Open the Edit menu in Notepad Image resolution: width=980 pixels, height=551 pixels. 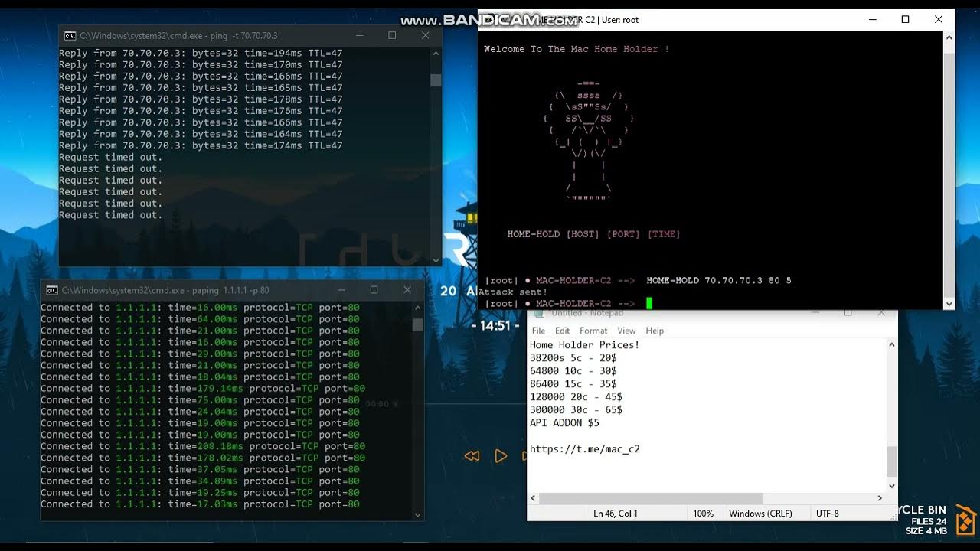pos(563,331)
